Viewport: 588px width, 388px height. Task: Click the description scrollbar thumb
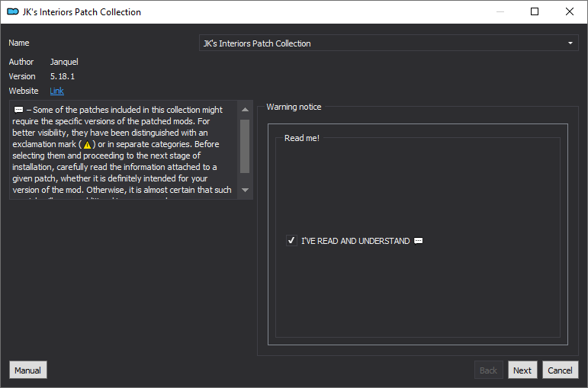[x=245, y=146]
